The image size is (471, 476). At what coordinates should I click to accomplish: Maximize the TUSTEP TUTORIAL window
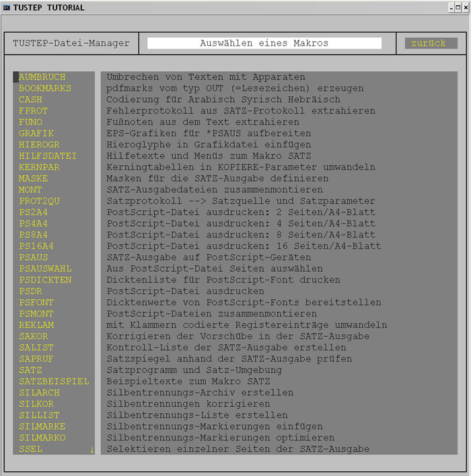point(455,7)
